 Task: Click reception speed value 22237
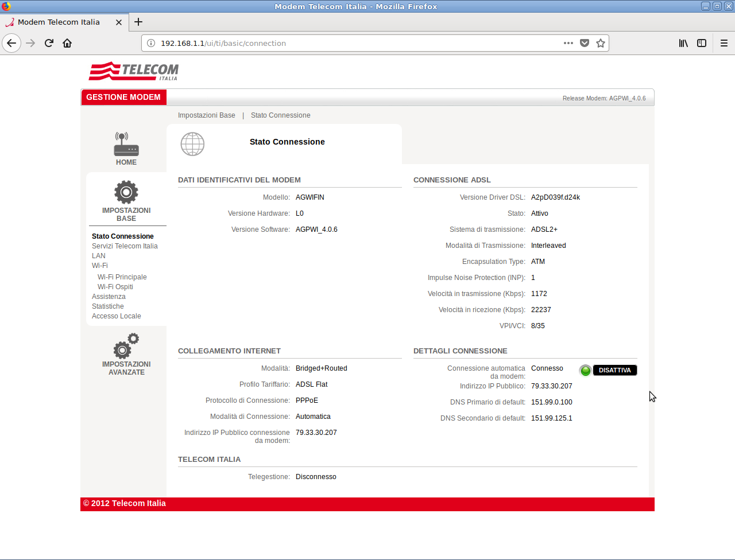541,310
